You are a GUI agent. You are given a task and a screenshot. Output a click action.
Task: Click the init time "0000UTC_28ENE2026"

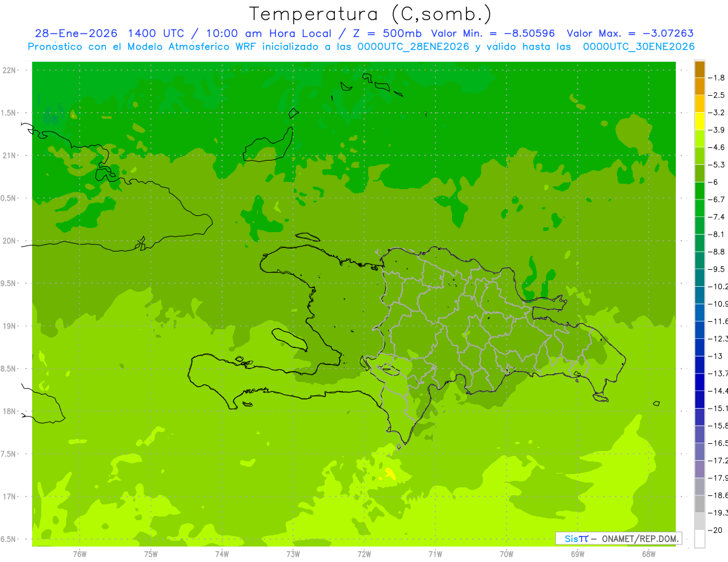pos(414,47)
